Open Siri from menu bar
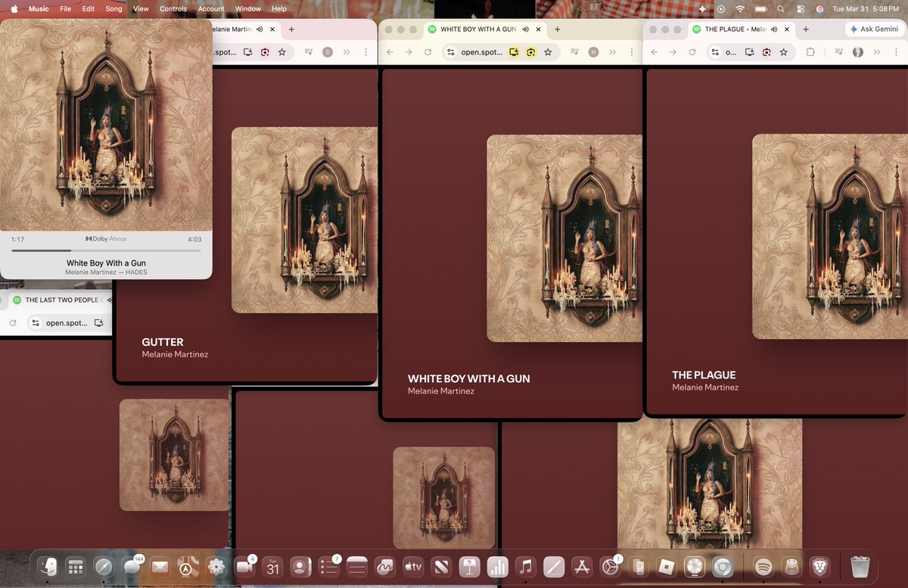The image size is (908, 588). click(x=820, y=9)
